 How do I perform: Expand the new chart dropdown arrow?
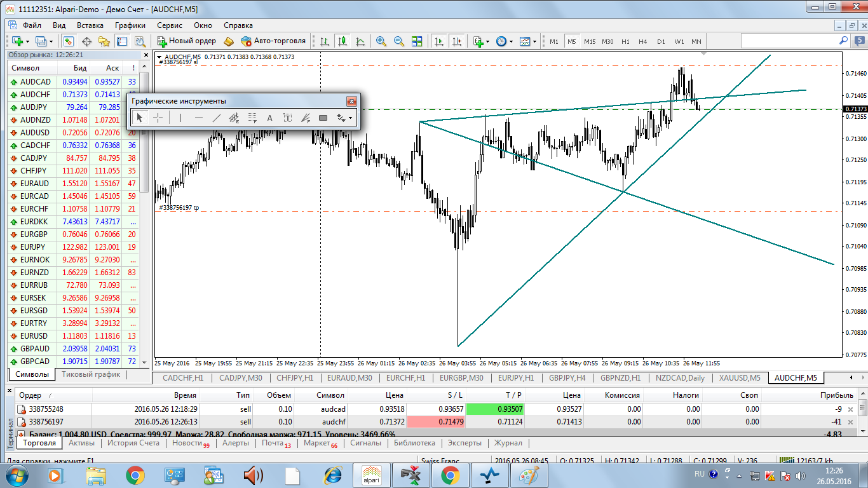tap(27, 41)
